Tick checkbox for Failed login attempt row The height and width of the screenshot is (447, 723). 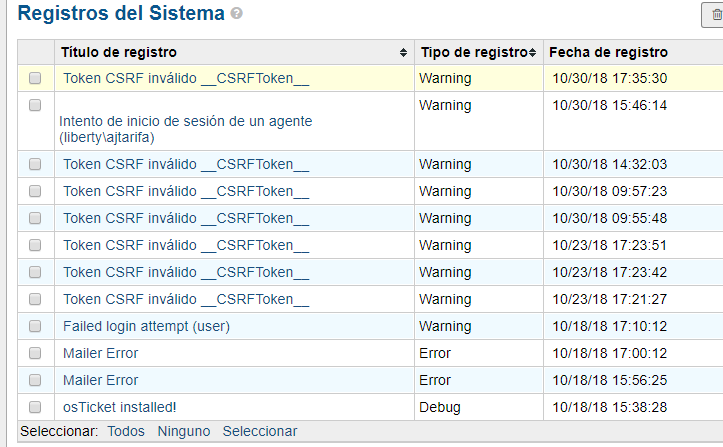[35, 326]
